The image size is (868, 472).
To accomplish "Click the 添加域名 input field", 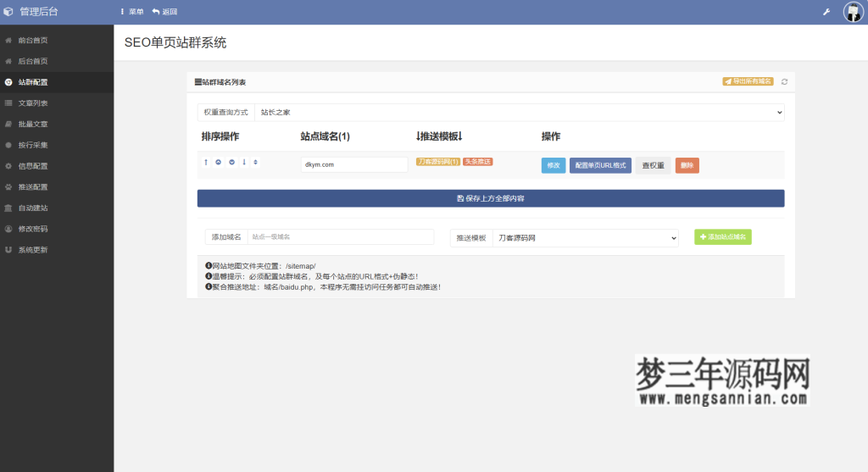I will tap(341, 236).
